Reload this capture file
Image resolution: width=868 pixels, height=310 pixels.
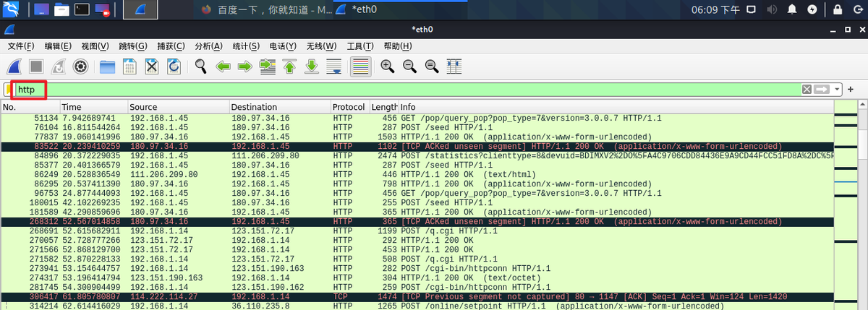174,66
